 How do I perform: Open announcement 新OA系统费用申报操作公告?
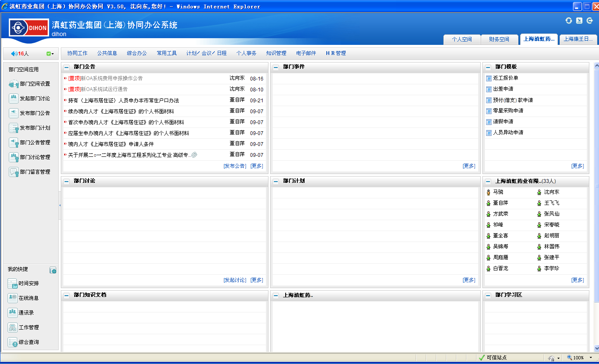[x=112, y=78]
